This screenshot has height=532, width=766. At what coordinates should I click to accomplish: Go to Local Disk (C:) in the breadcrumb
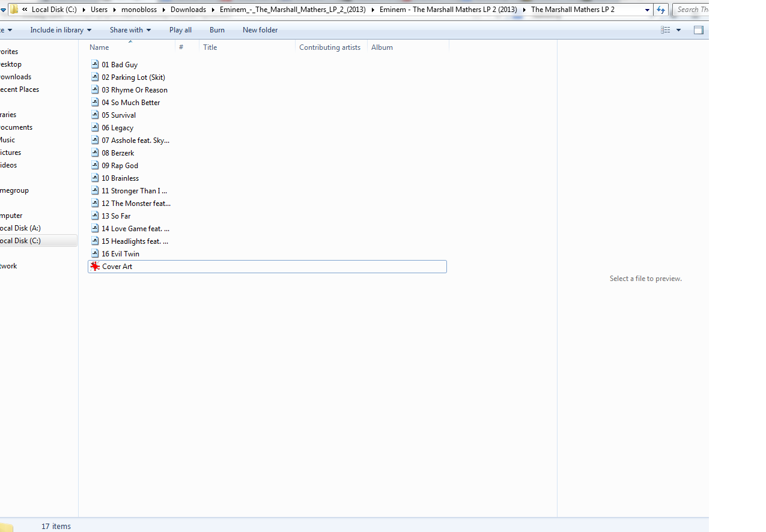(x=54, y=10)
